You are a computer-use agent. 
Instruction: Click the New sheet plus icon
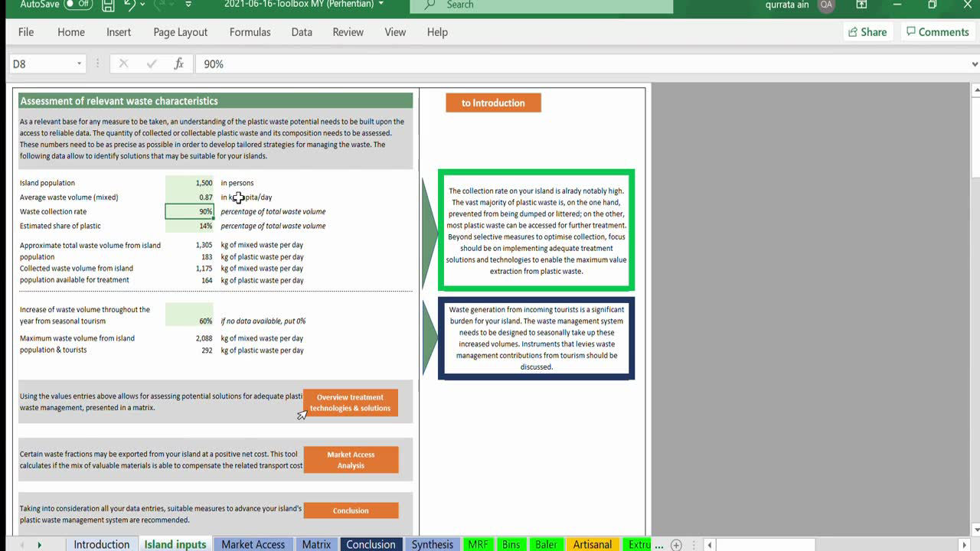pos(676,545)
